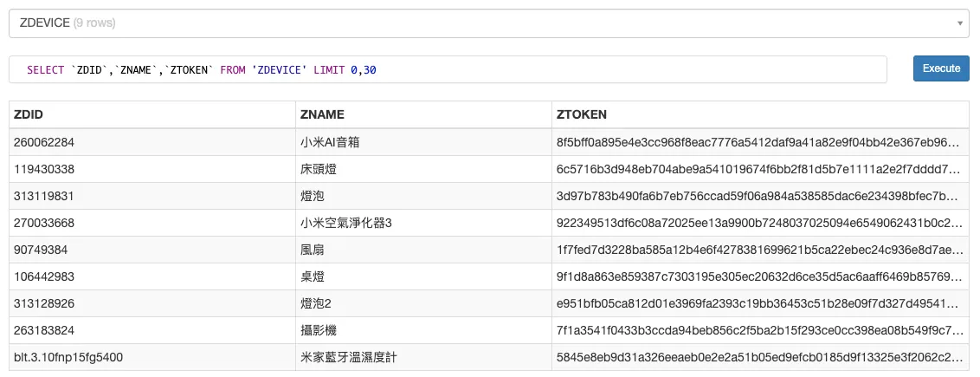Click the ZNAME column header

coord(322,114)
